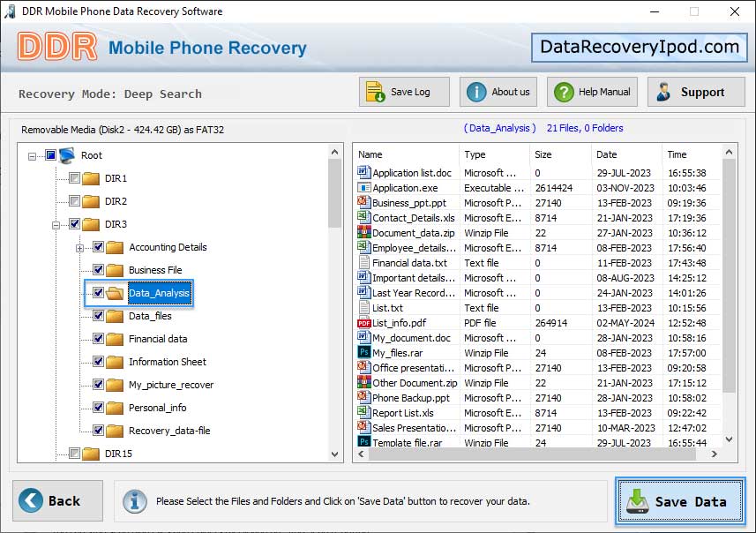
Task: Open the Help Manual
Action: 592,92
